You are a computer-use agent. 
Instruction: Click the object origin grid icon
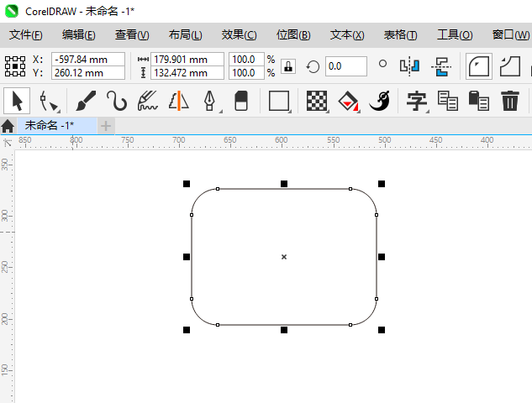(15, 66)
